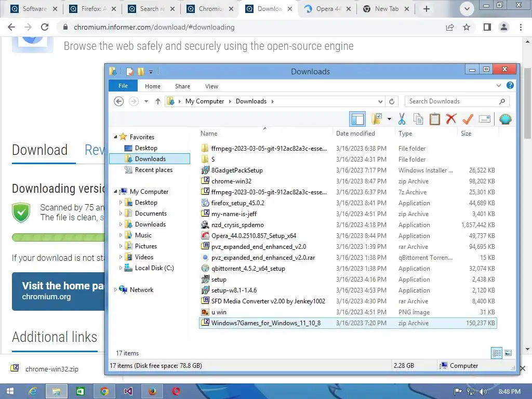The width and height of the screenshot is (532, 399).
Task: Open the Explorer File tab
Action: (123, 86)
